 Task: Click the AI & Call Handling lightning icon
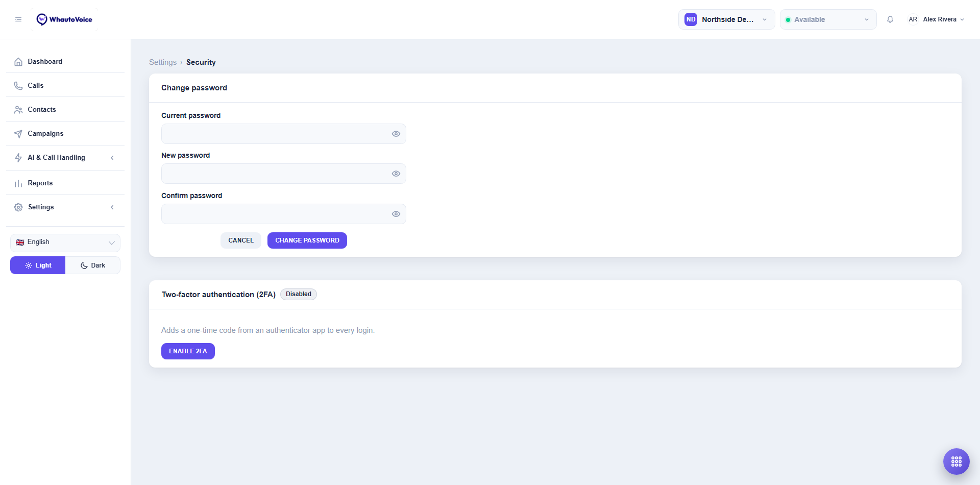pos(18,158)
